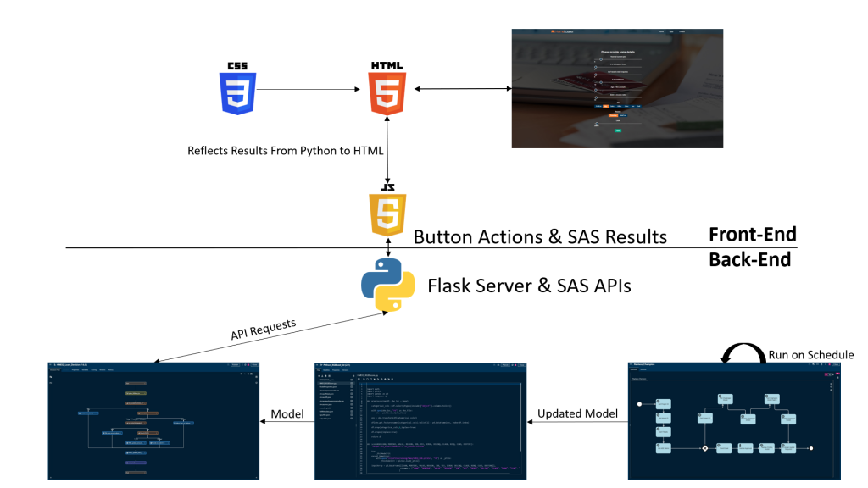868x488 pixels.
Task: Click the Save icon in the editor toolbar
Action: pyautogui.click(x=359, y=379)
